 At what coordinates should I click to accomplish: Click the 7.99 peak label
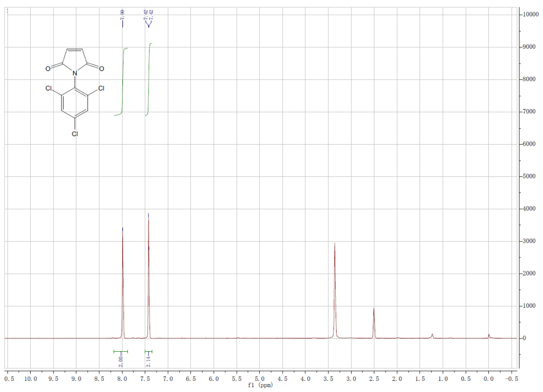click(x=122, y=14)
